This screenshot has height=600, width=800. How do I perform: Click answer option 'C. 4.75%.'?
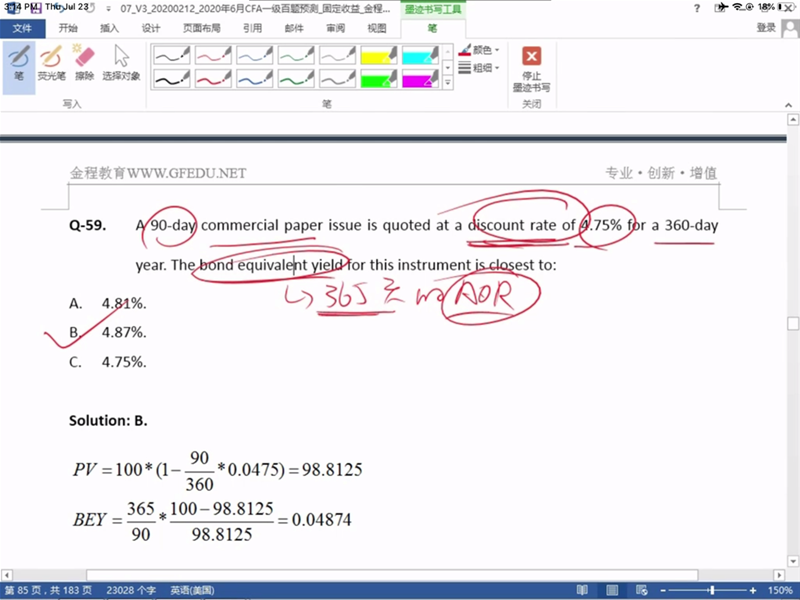[x=108, y=362]
